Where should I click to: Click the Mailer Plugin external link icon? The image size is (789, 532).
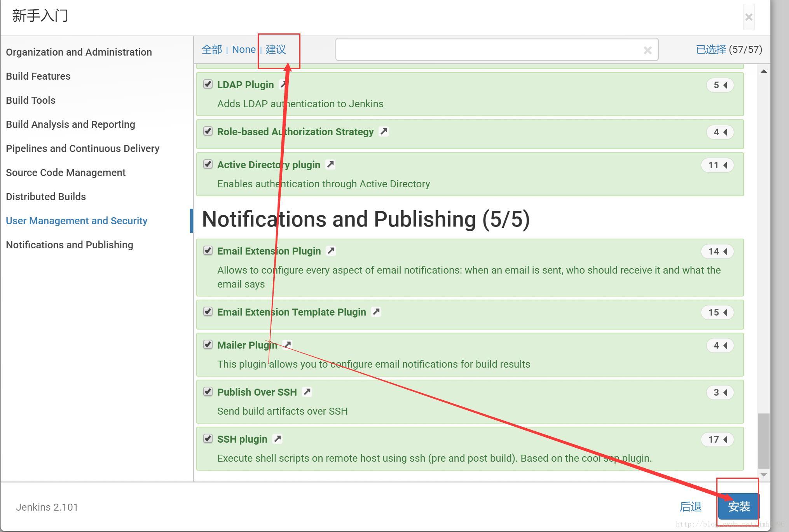click(x=287, y=344)
